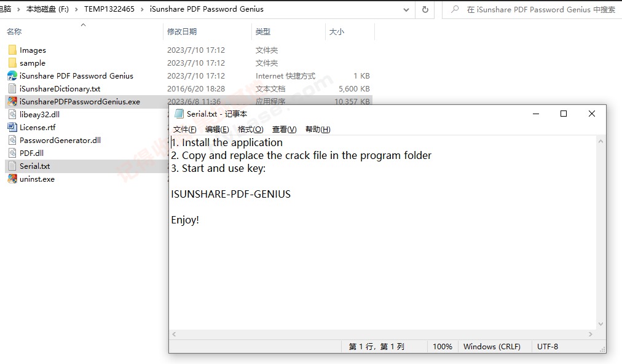Click the 100% zoom status in Notepad
Image resolution: width=622 pixels, height=364 pixels.
click(443, 347)
